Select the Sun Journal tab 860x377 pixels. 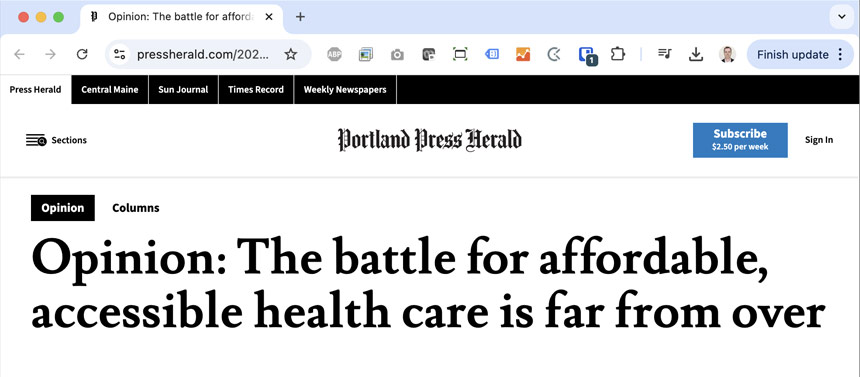coord(183,89)
